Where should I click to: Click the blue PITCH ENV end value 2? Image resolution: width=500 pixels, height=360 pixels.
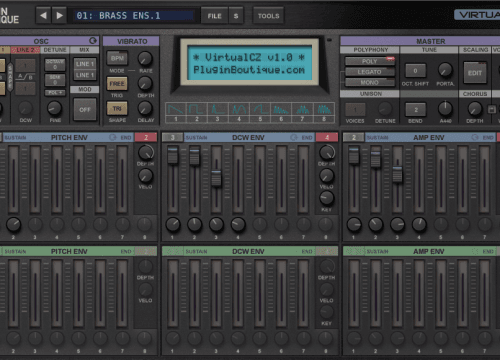coord(146,137)
